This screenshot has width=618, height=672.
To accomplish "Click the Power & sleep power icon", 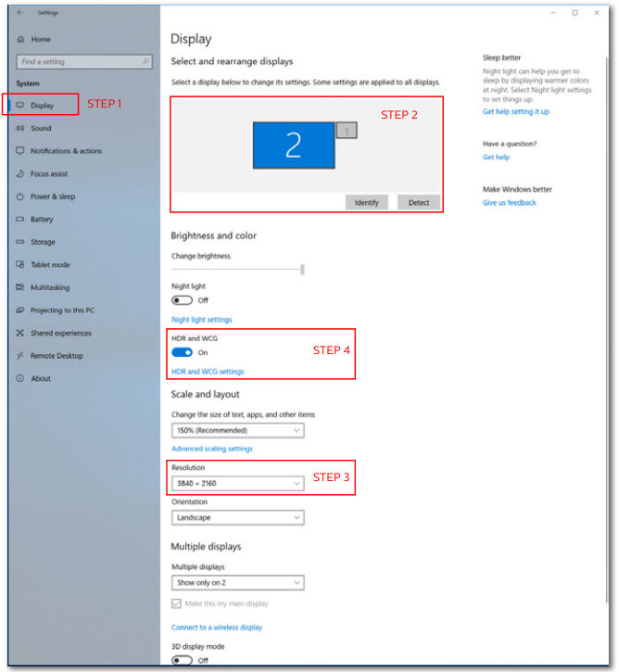I will pyautogui.click(x=20, y=197).
